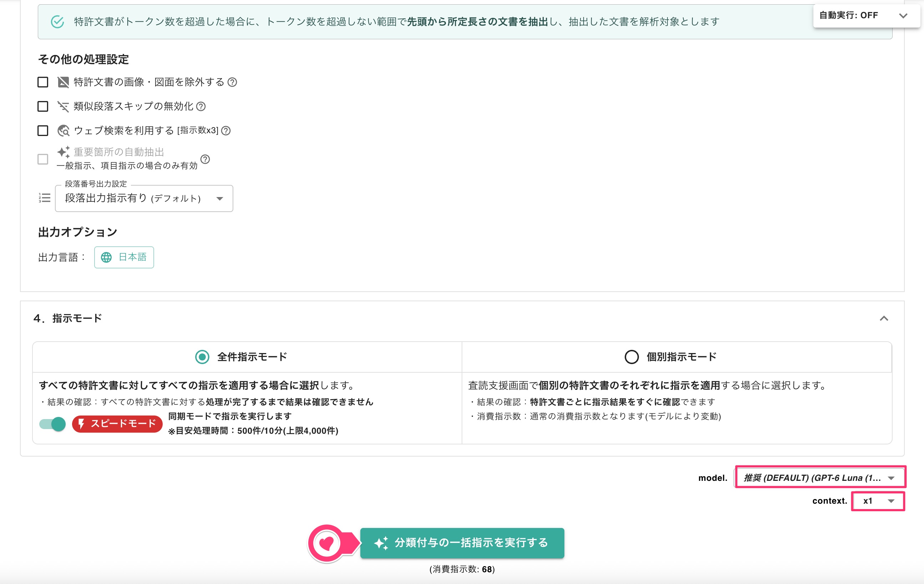Enable the use web search checkbox

42,131
